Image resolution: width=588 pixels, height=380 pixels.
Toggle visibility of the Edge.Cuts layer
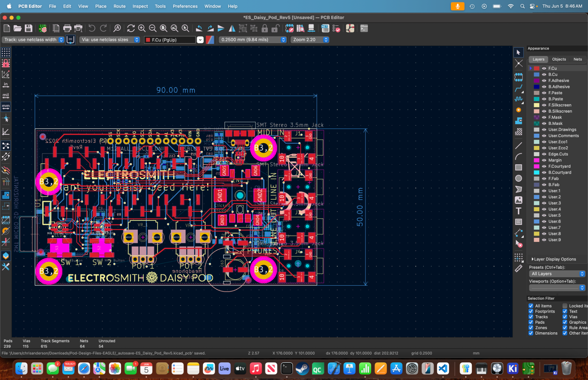click(x=544, y=154)
